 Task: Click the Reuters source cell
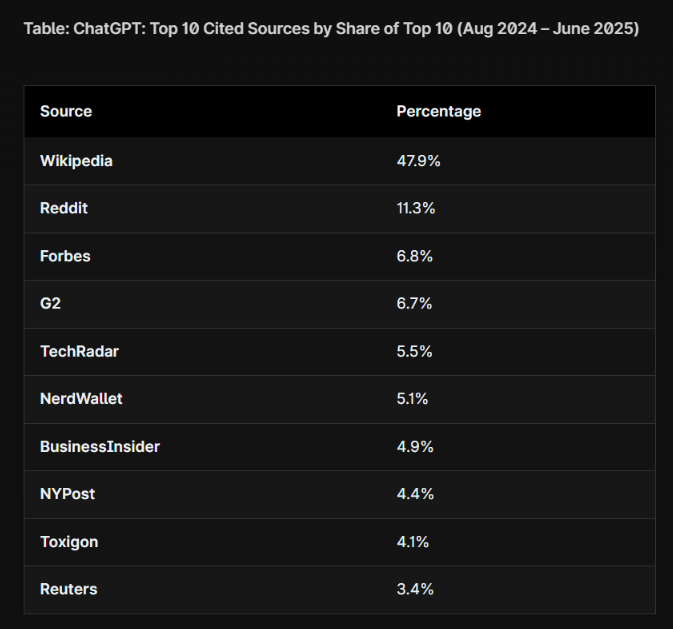tap(69, 589)
